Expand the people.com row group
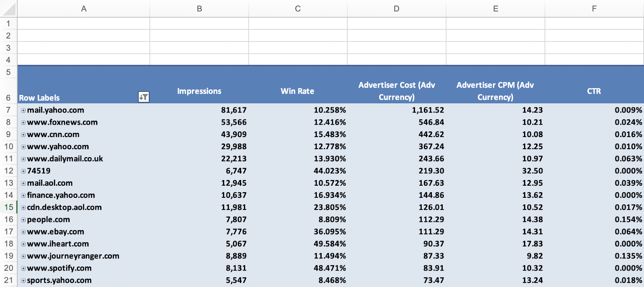Image resolution: width=644 pixels, height=287 pixels. coord(23,220)
